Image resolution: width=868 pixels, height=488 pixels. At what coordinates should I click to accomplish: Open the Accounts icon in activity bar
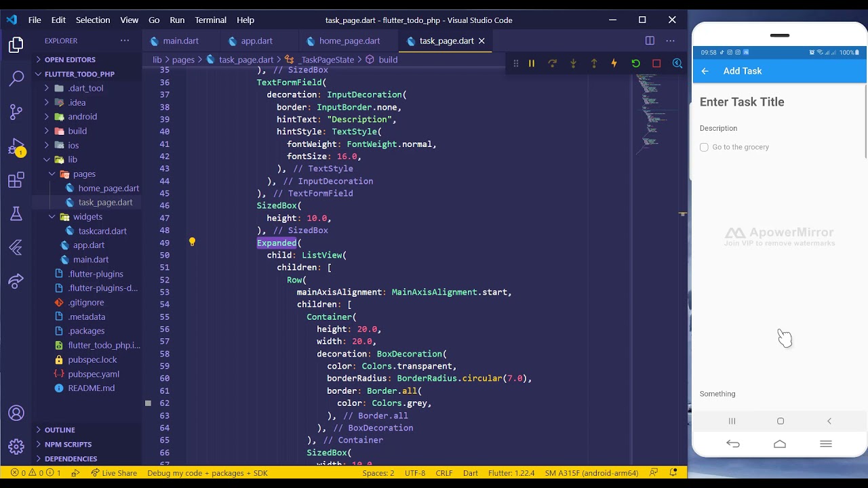(16, 413)
